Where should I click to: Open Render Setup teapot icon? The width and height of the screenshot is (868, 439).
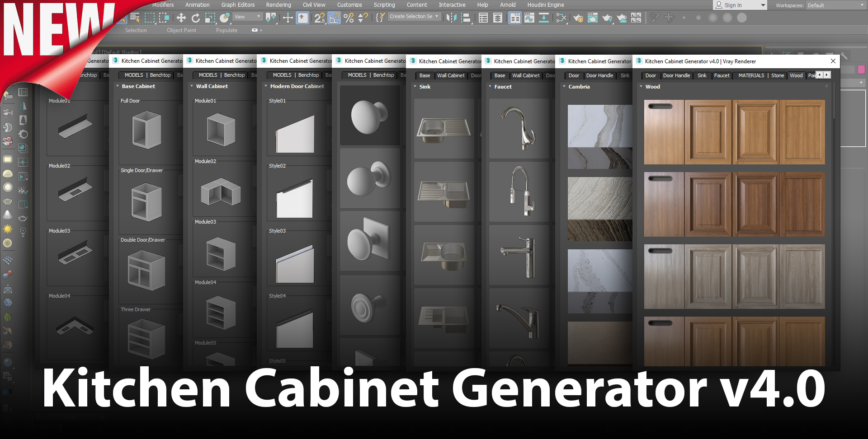[578, 18]
